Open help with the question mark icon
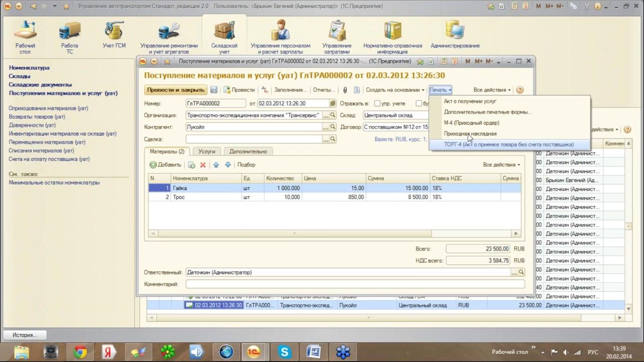 pyautogui.click(x=520, y=90)
